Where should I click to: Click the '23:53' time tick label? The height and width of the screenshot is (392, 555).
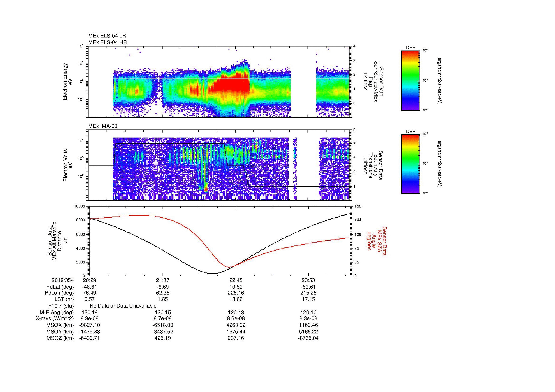[x=308, y=280]
